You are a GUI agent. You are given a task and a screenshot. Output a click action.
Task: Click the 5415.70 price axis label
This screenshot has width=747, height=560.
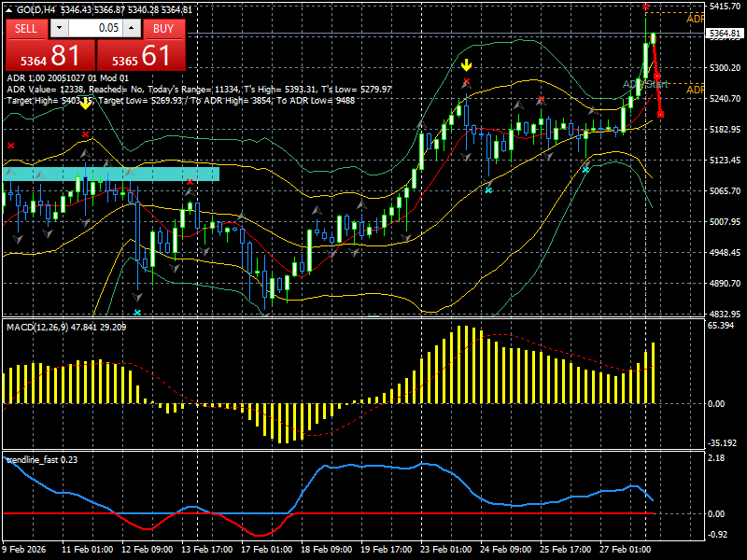pos(725,6)
